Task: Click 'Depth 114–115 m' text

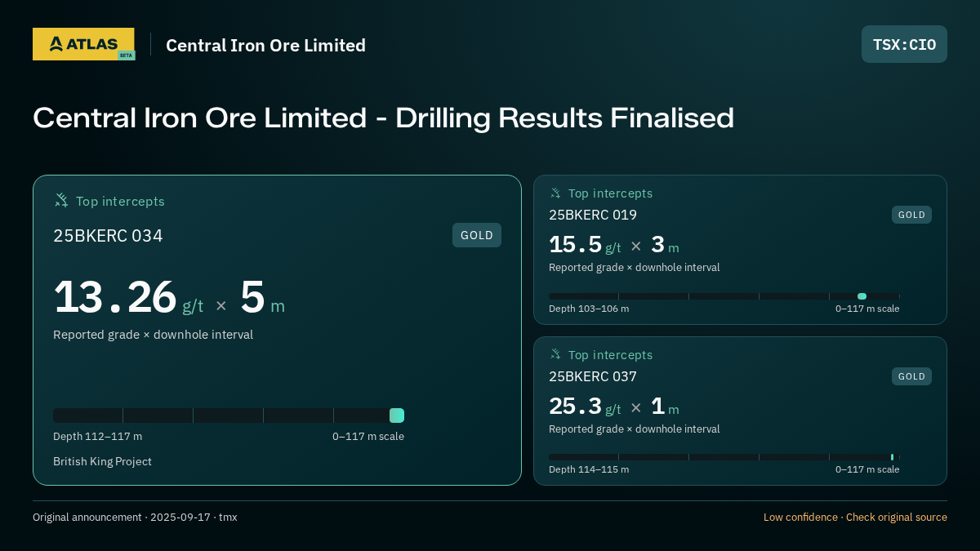Action: pyautogui.click(x=589, y=469)
